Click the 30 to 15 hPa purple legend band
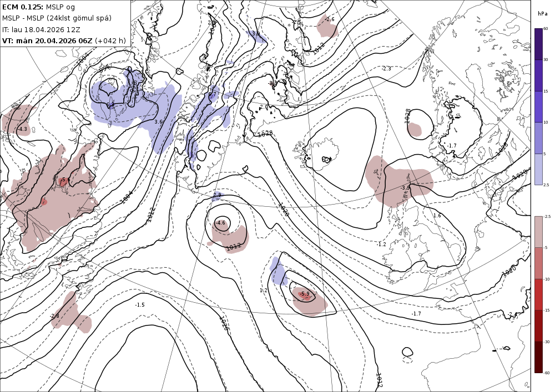 pyautogui.click(x=538, y=75)
